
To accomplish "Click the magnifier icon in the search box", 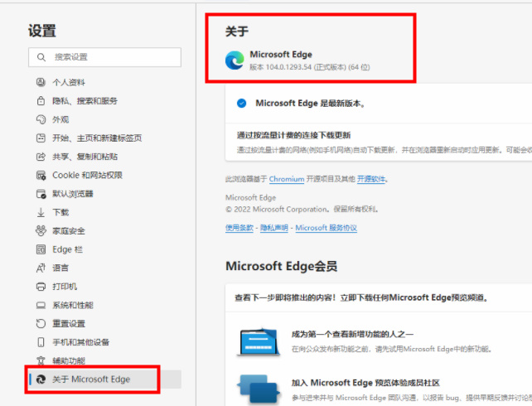I will tap(41, 57).
